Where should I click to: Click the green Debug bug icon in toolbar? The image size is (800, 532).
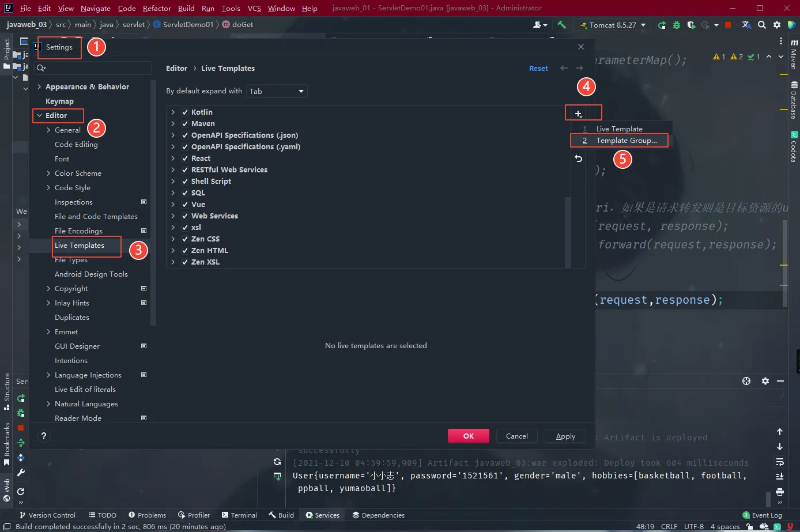[677, 25]
